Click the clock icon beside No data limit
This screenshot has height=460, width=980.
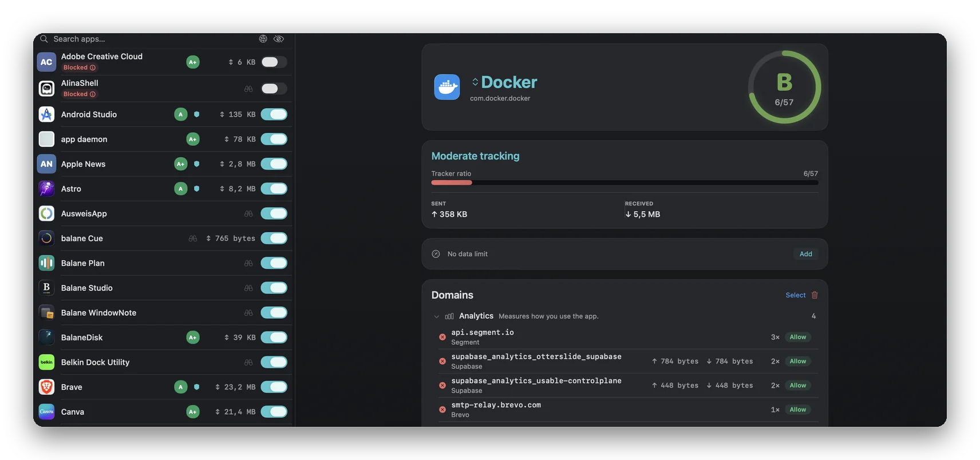pos(436,254)
